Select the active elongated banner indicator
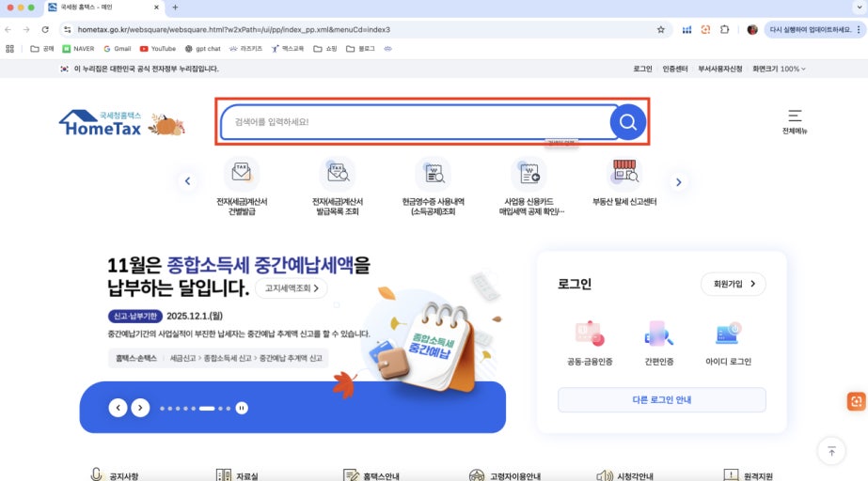Viewport: 868px width, 481px height. (x=207, y=409)
